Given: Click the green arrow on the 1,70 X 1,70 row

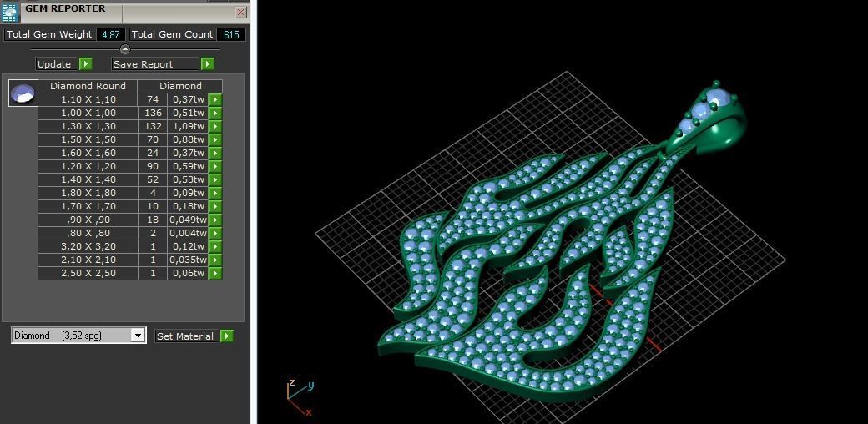Looking at the screenshot, I should point(215,206).
